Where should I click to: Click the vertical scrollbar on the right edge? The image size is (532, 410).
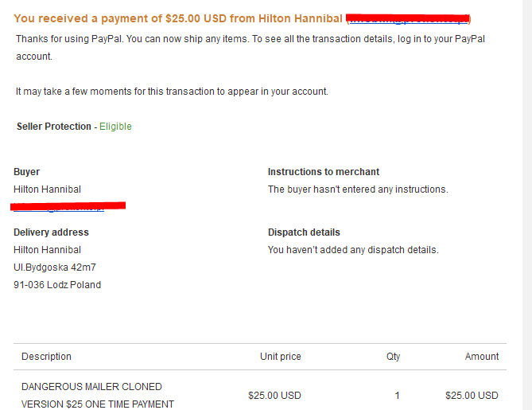[x=528, y=199]
